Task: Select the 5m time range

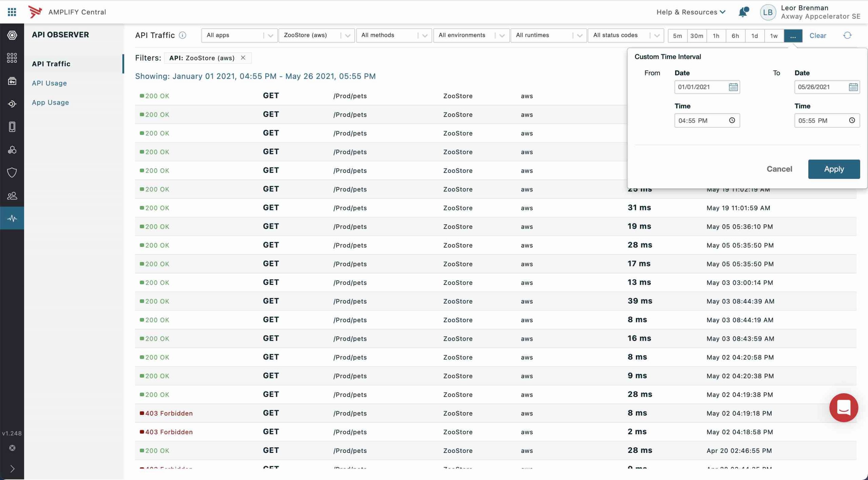Action: tap(677, 36)
